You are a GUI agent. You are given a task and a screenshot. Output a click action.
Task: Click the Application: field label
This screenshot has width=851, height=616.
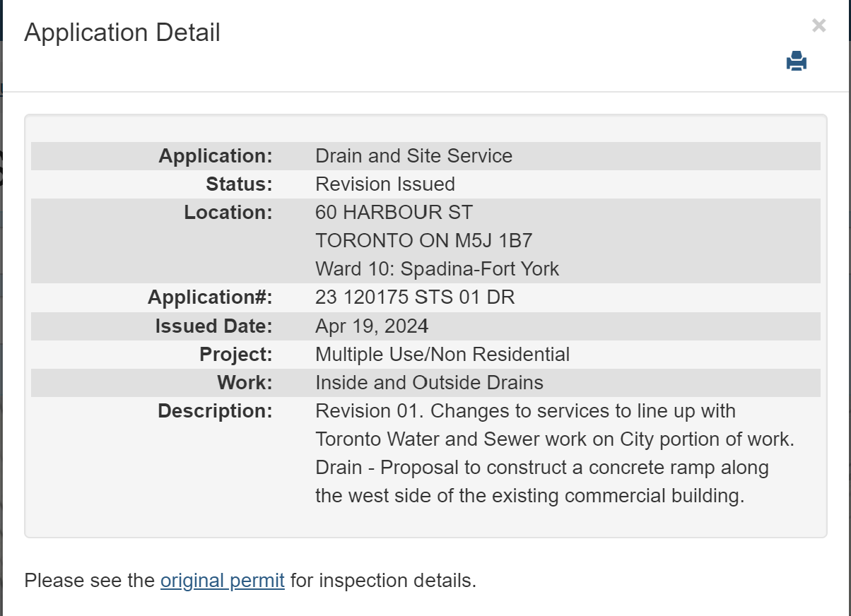tap(216, 156)
